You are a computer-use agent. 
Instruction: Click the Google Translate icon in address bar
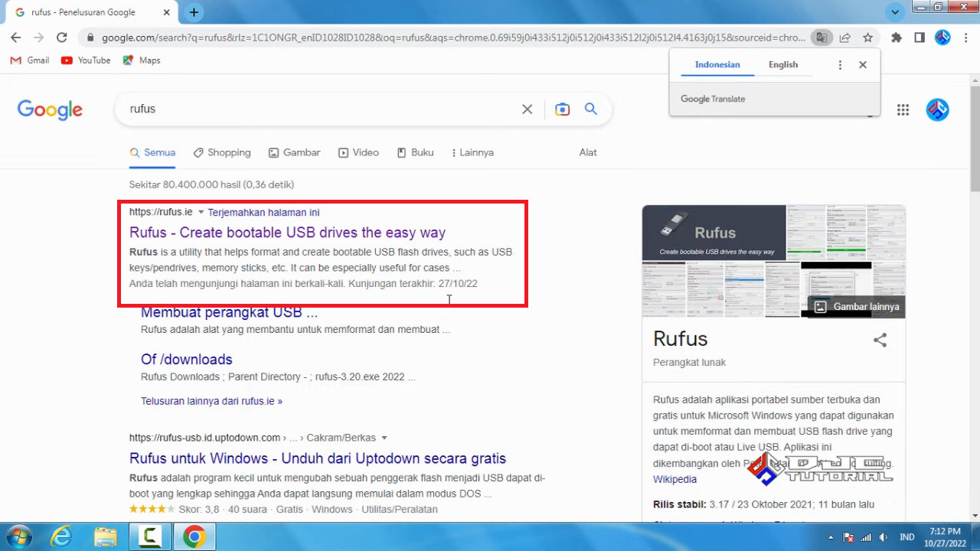[822, 37]
